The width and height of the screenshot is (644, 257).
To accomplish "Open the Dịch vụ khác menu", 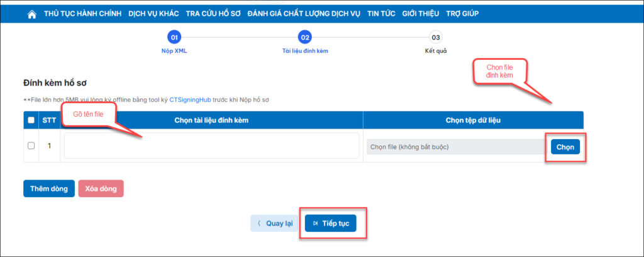I will pyautogui.click(x=153, y=14).
